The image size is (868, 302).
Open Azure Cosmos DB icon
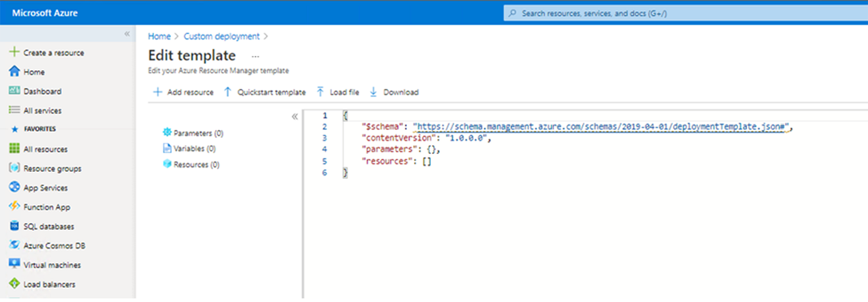coord(14,245)
